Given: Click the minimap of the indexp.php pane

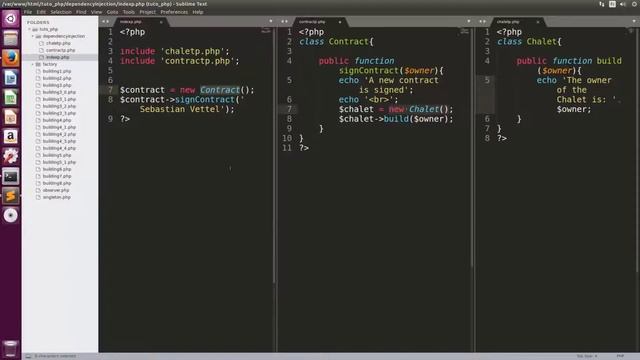Looking at the screenshot, I should 266,31.
